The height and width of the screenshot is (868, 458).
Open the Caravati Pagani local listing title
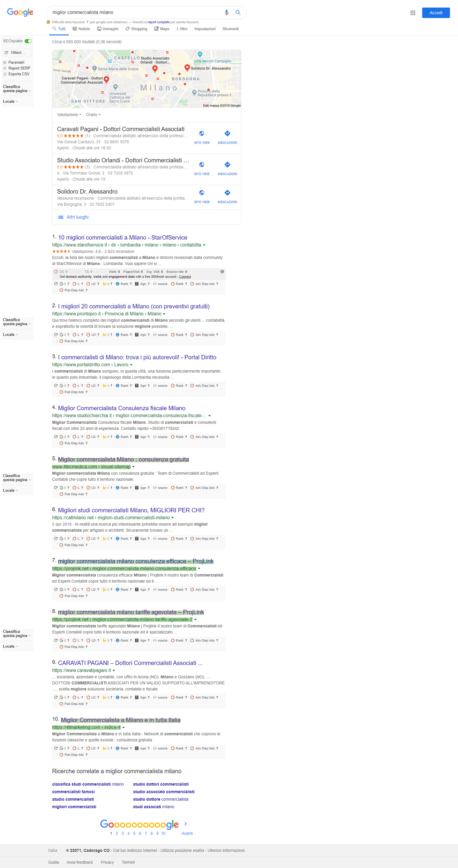pyautogui.click(x=121, y=129)
